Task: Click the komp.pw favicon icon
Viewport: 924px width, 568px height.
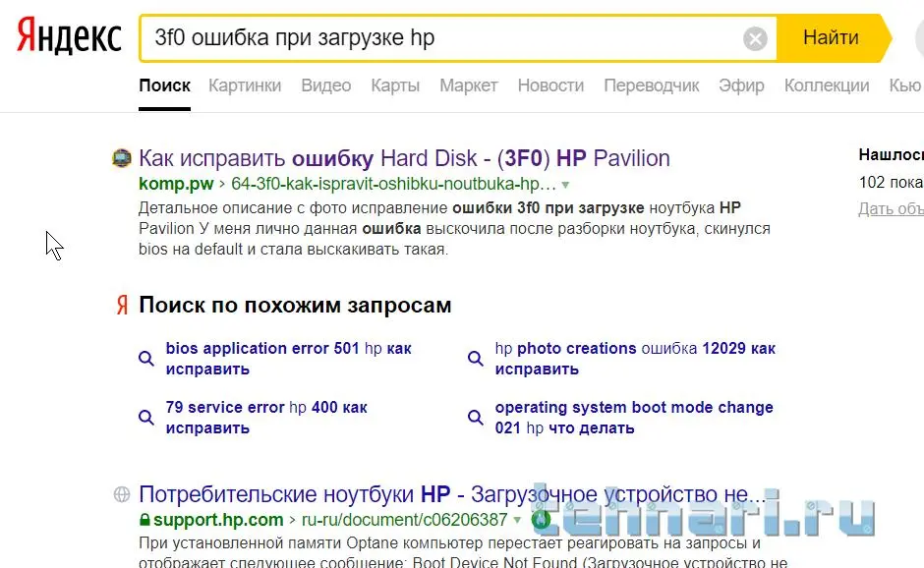Action: (x=121, y=158)
